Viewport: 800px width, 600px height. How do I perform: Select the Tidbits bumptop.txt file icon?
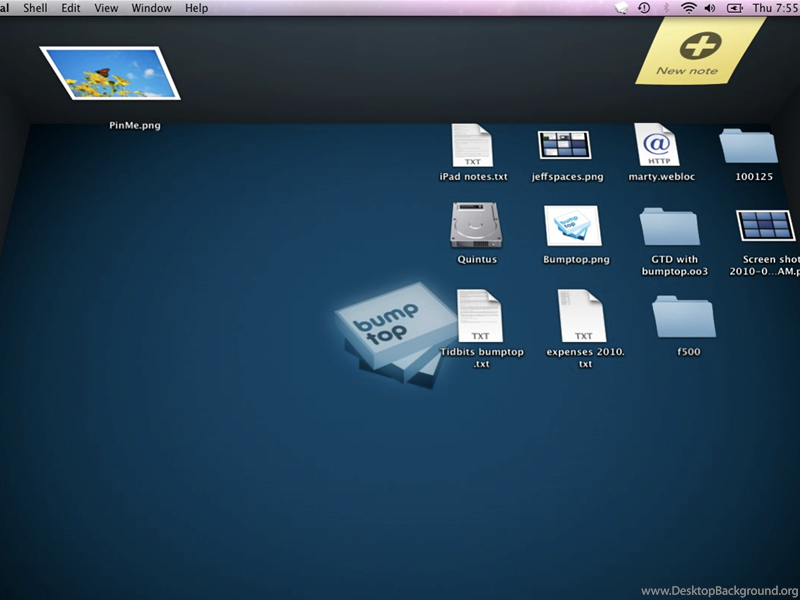pos(480,315)
